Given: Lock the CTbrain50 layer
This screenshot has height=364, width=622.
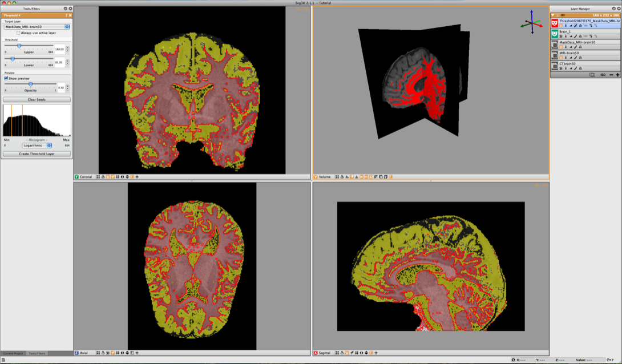Looking at the screenshot, I should point(580,68).
